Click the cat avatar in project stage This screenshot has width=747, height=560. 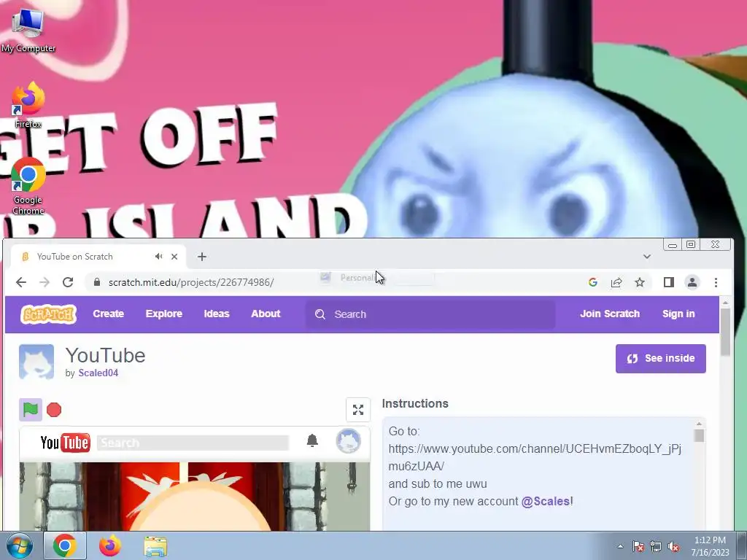[348, 441]
